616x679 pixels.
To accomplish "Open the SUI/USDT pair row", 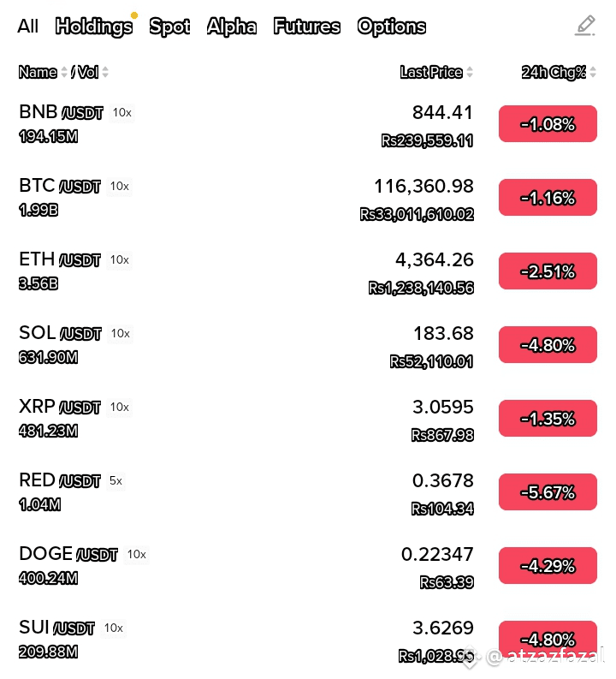I will pyautogui.click(x=308, y=640).
